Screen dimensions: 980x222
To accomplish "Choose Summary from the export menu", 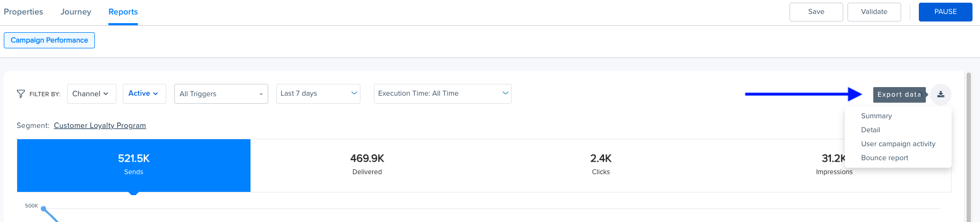I will 876,116.
